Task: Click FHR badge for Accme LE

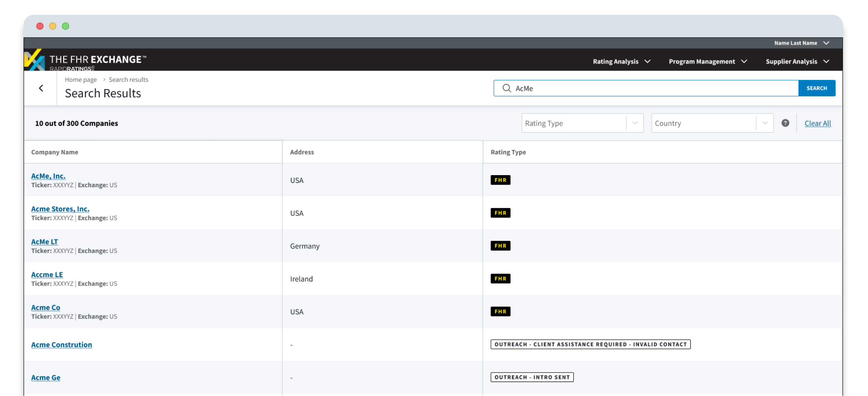Action: 500,279
